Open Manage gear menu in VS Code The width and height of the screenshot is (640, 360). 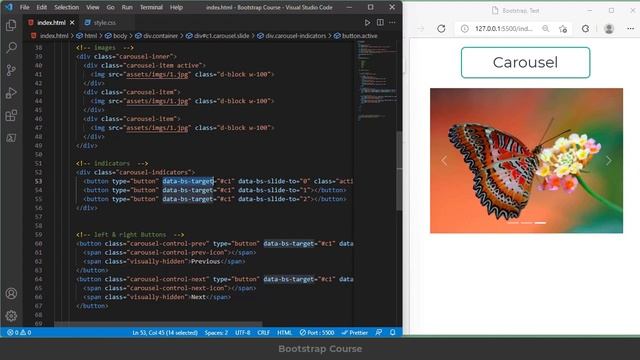pos(11,316)
